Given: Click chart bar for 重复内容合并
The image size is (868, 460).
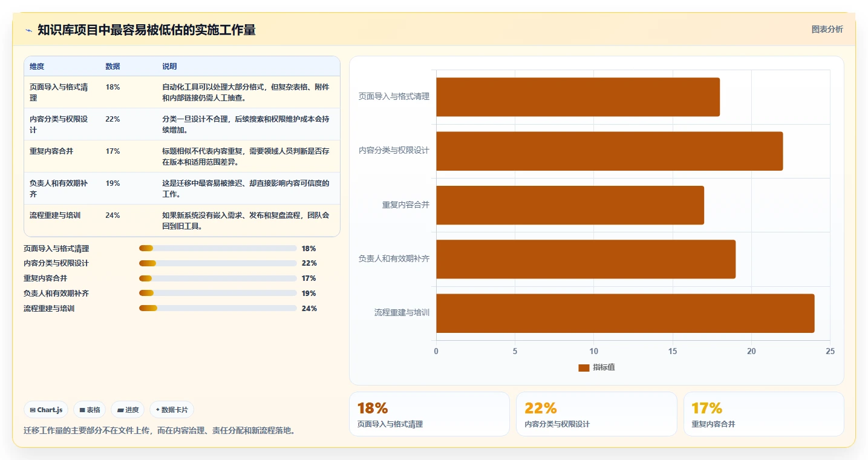Looking at the screenshot, I should click(570, 205).
